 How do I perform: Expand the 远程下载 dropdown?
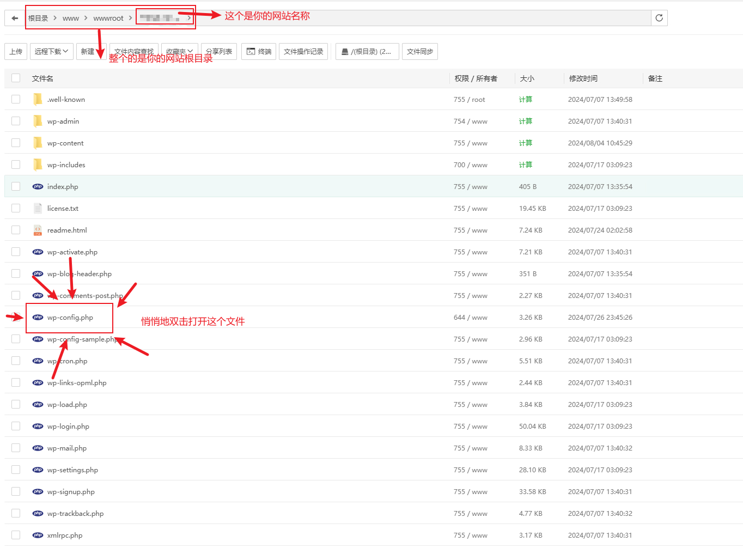[x=52, y=52]
